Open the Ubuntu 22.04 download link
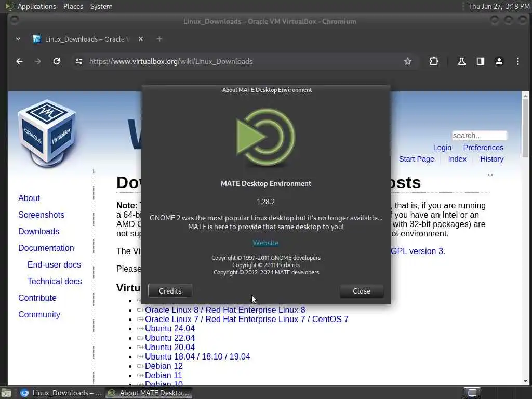 pyautogui.click(x=170, y=338)
